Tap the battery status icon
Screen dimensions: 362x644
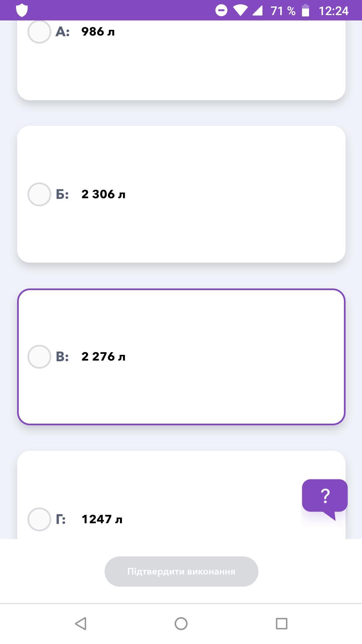click(x=305, y=10)
